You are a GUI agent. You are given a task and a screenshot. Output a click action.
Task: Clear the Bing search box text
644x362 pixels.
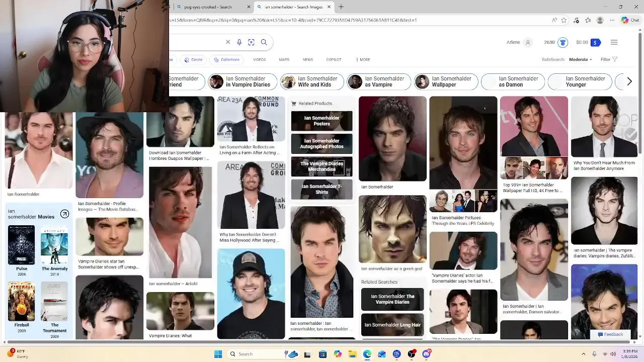[x=228, y=42]
